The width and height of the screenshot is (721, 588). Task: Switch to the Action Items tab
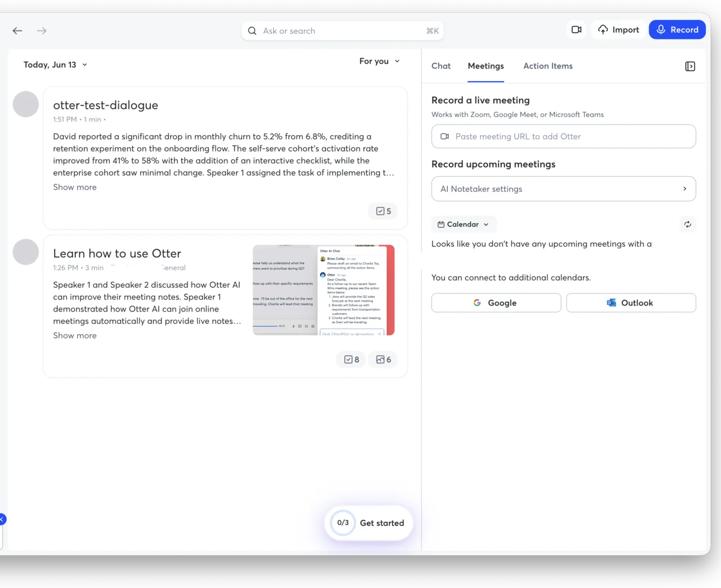[x=548, y=66]
